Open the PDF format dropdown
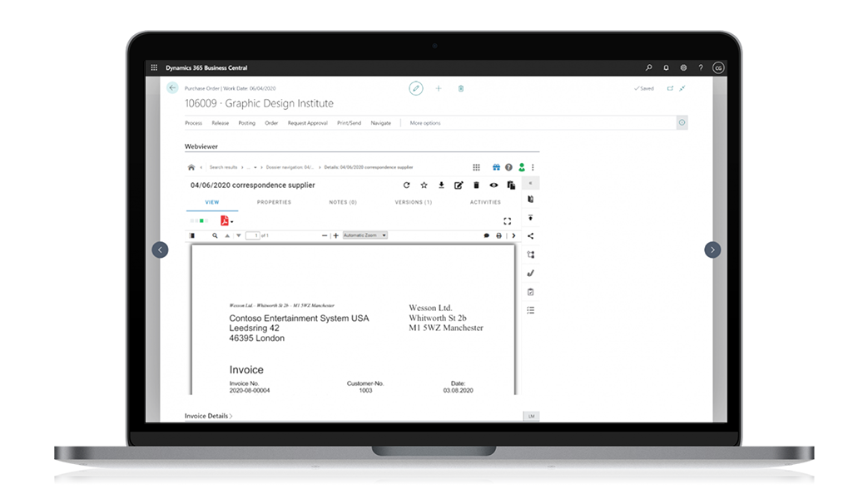Screen dimensions: 868x499 coord(226,220)
